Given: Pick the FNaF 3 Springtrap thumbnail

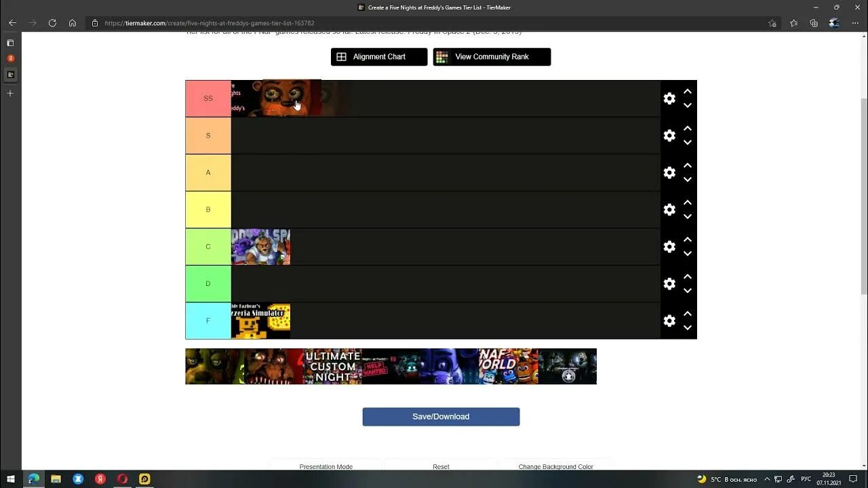Looking at the screenshot, I should 214,367.
